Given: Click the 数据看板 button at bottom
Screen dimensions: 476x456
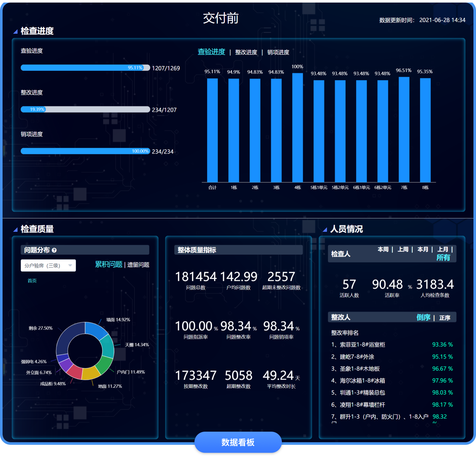Looking at the screenshot, I should [238, 442].
